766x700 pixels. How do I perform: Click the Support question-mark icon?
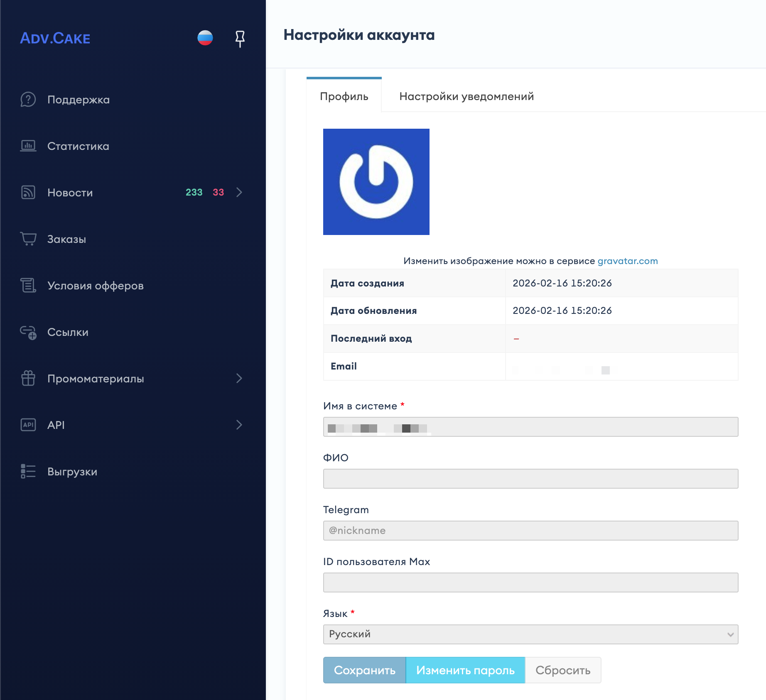point(28,100)
